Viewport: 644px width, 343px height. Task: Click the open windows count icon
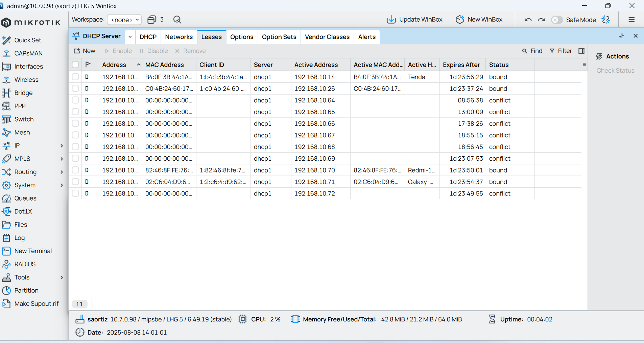coord(152,20)
